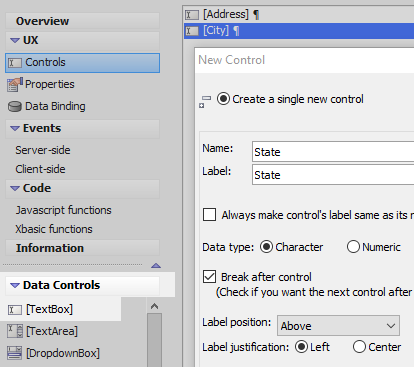Click the Name input field
The width and height of the screenshot is (414, 367).
333,152
